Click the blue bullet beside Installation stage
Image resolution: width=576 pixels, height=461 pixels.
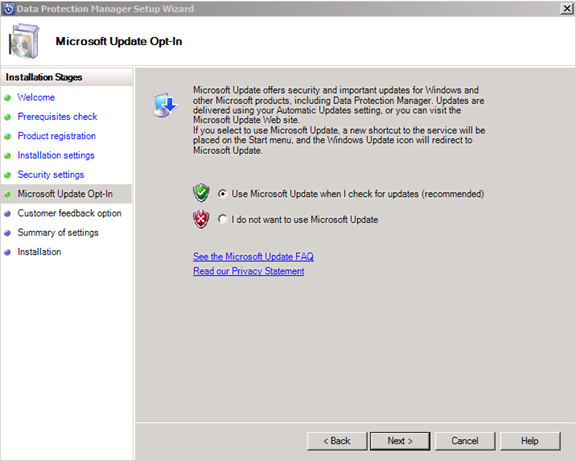coord(7,252)
